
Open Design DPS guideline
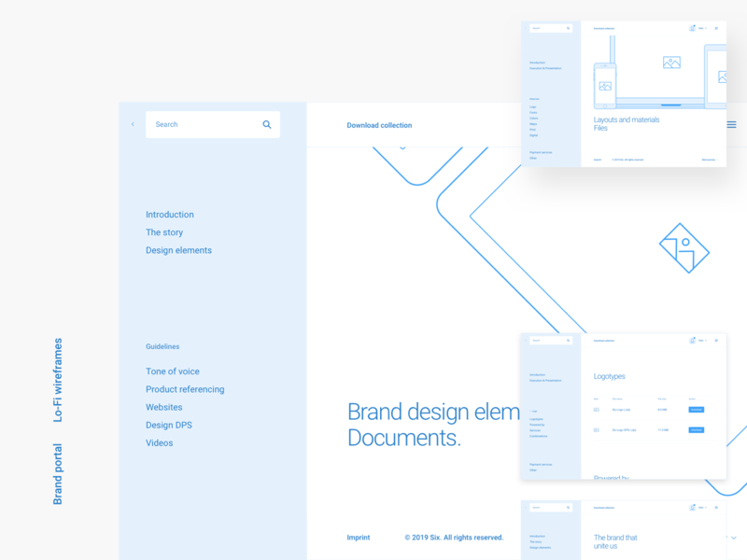[169, 425]
